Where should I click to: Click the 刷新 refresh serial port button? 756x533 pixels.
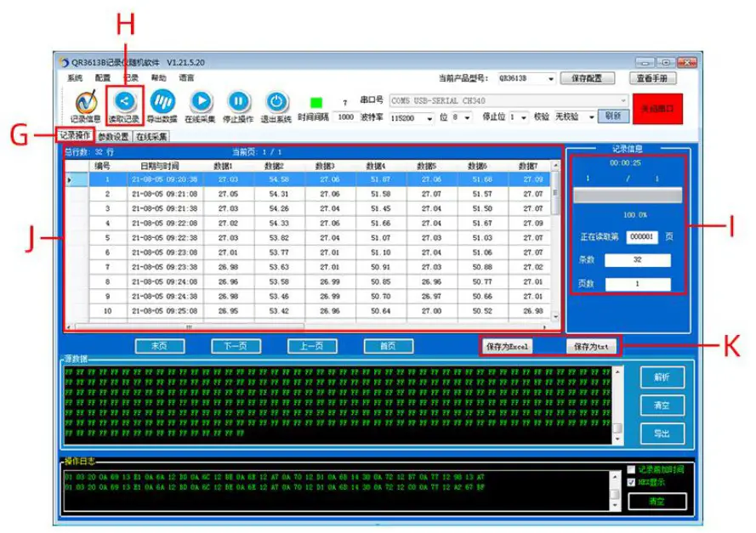pos(615,116)
